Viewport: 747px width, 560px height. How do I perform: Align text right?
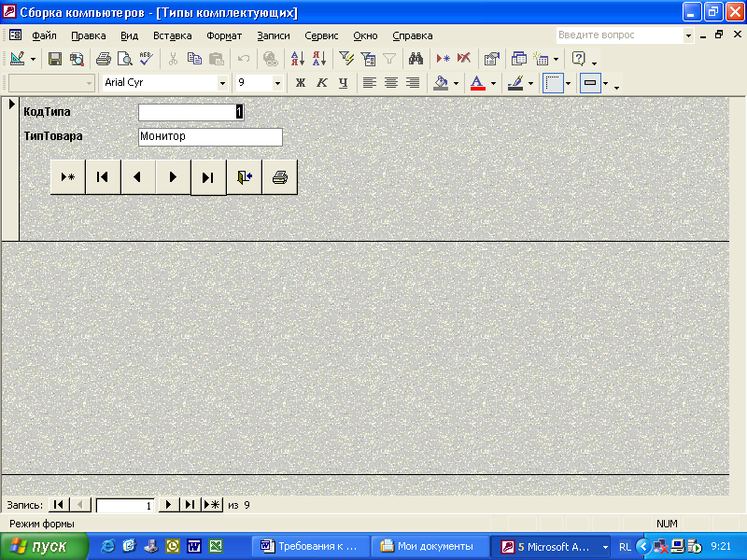(413, 83)
